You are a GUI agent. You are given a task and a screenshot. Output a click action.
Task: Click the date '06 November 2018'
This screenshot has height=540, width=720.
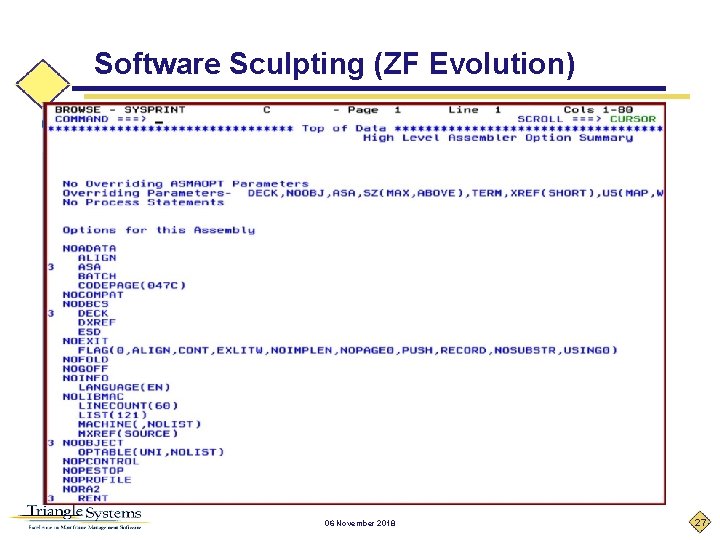point(360,523)
